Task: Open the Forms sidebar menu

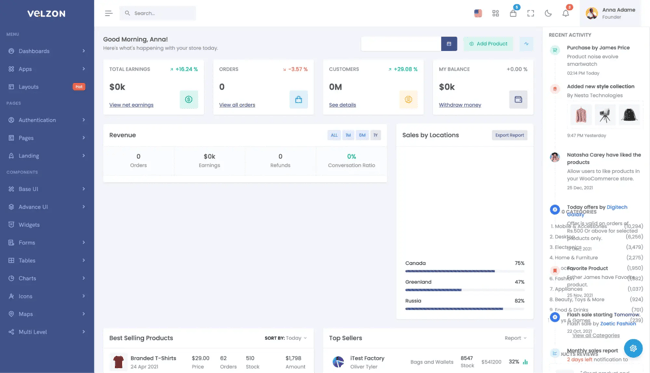Action: tap(47, 242)
